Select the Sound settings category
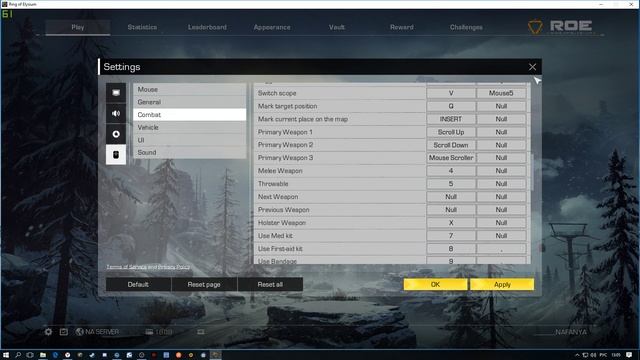 click(190, 152)
